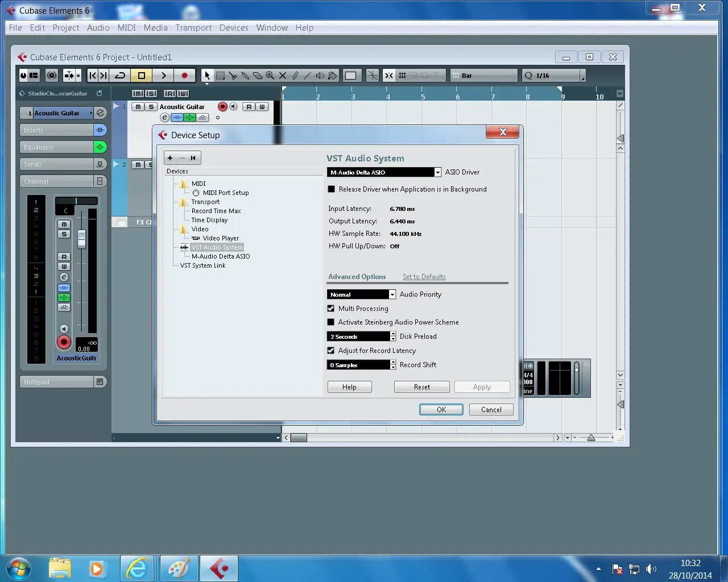The image size is (728, 582).
Task: Open the MIDI menu
Action: pyautogui.click(x=126, y=28)
